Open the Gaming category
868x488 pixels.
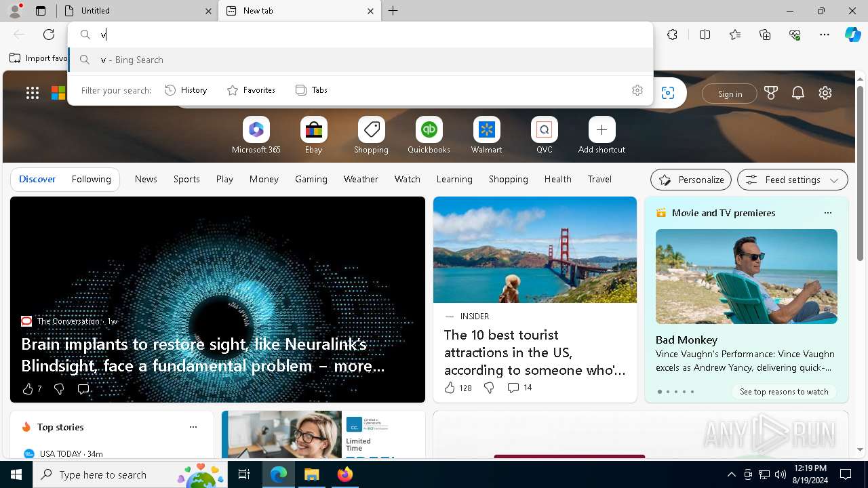coord(311,179)
